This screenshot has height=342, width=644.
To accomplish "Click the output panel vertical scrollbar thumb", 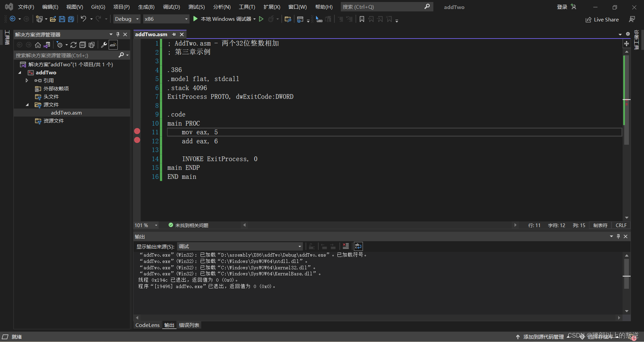I will [626, 274].
